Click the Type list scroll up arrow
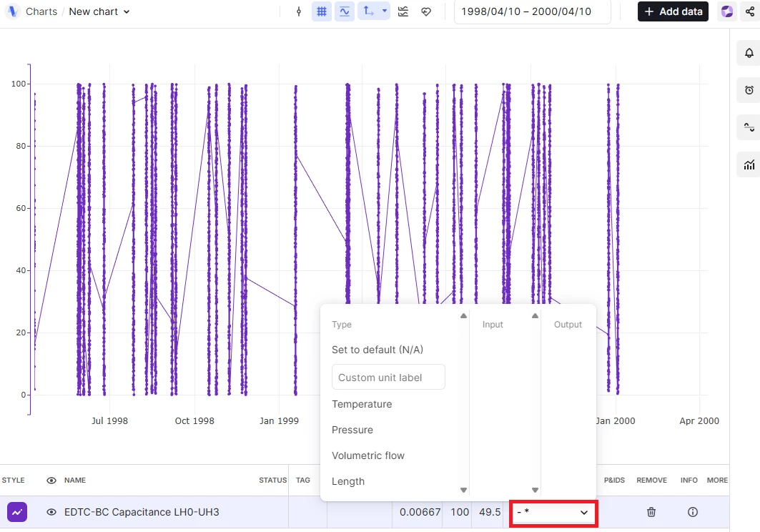 coord(463,316)
